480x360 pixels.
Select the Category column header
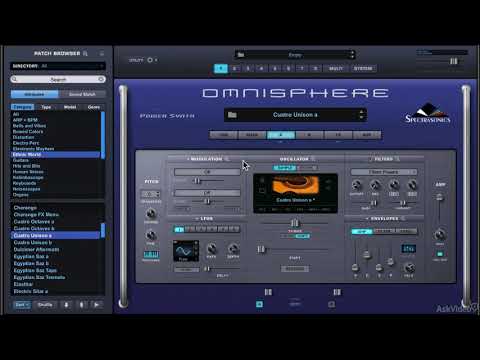click(x=23, y=107)
